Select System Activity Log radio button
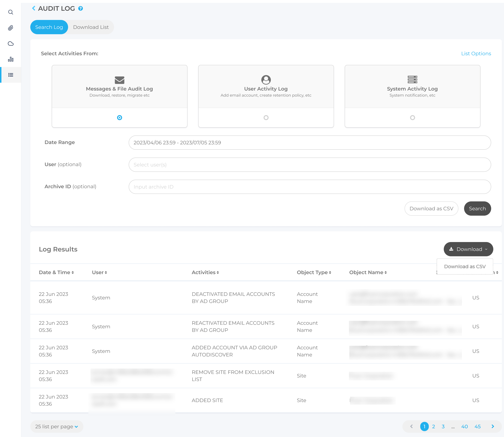The height and width of the screenshot is (437, 504). point(412,118)
